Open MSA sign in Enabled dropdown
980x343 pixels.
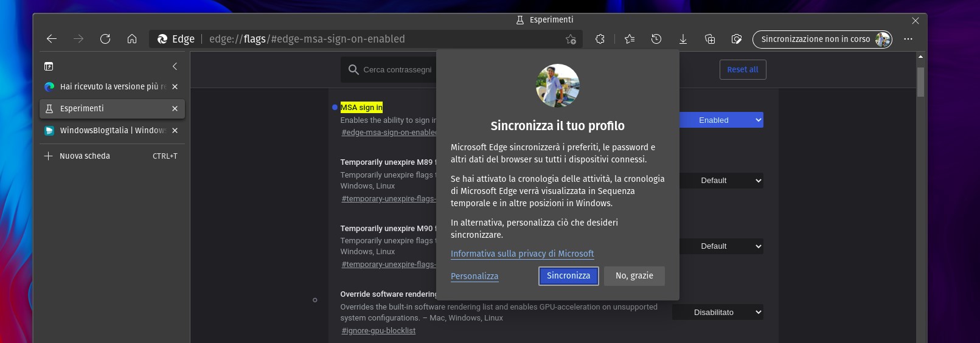click(x=721, y=120)
